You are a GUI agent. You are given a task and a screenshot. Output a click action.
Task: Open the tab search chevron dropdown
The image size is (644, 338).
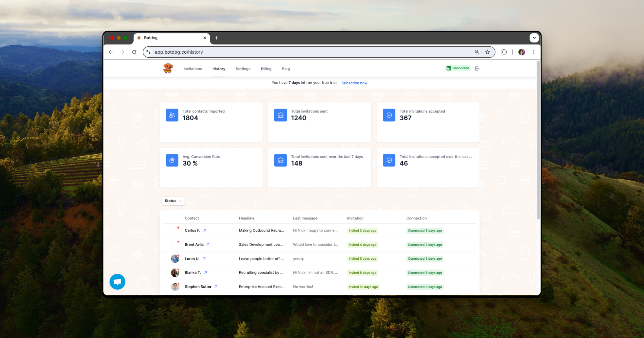534,38
